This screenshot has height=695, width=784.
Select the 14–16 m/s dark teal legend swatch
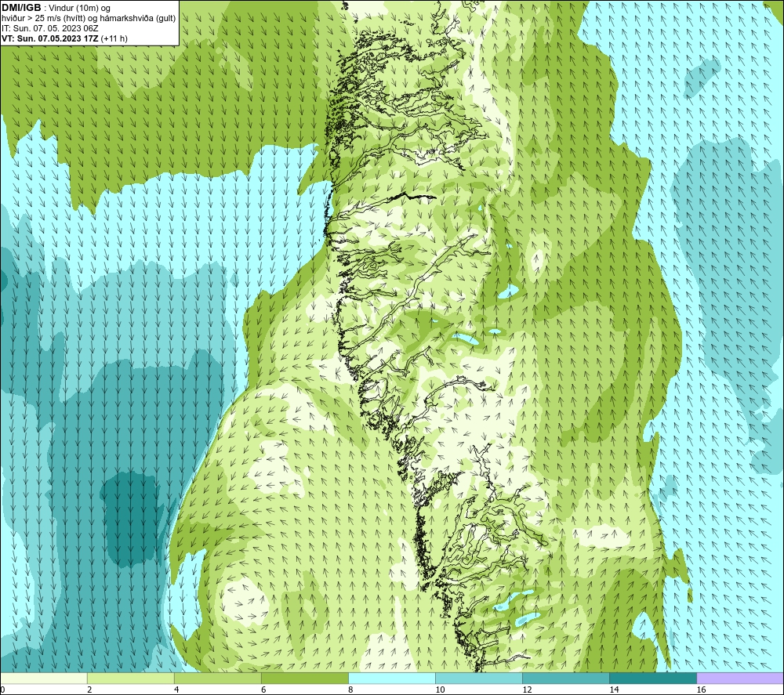653,679
